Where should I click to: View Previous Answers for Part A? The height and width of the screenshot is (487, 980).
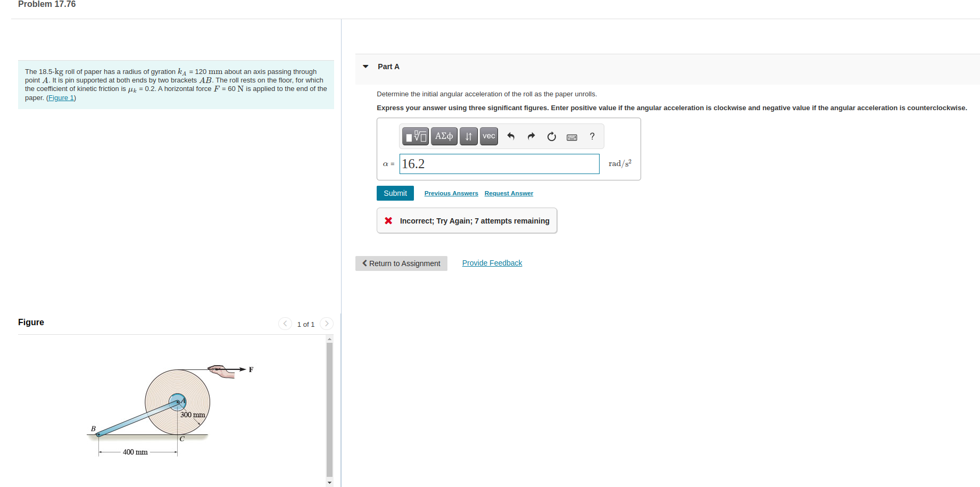pyautogui.click(x=451, y=193)
